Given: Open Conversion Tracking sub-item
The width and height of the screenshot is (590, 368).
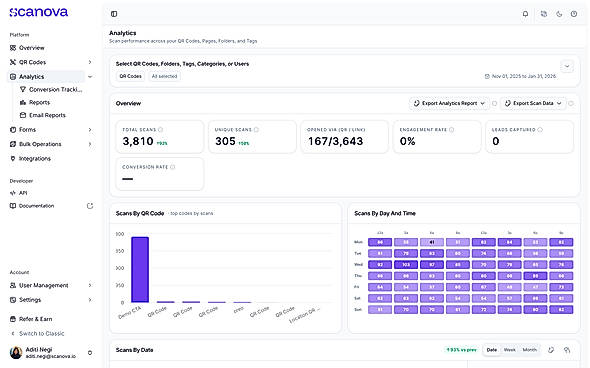Looking at the screenshot, I should [51, 90].
